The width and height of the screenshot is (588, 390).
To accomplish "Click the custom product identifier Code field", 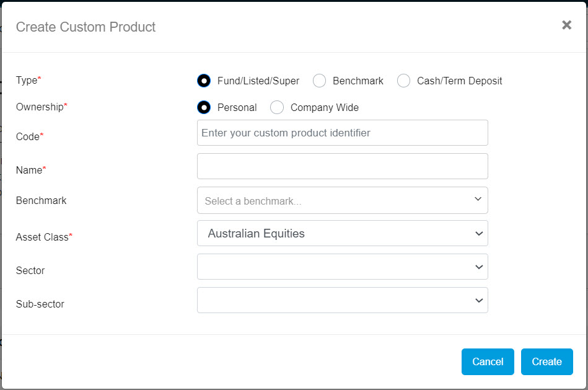I will (342, 133).
